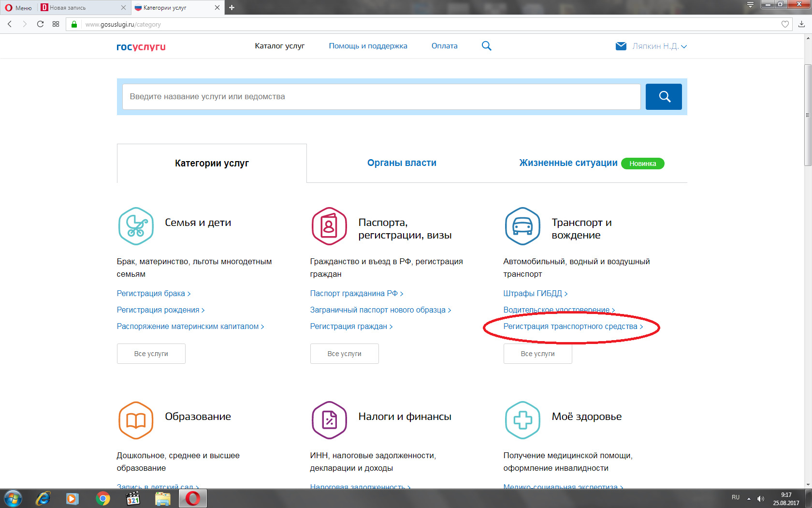Screen dimensions: 812x508
Task: Open the Образование category heading
Action: (x=198, y=417)
